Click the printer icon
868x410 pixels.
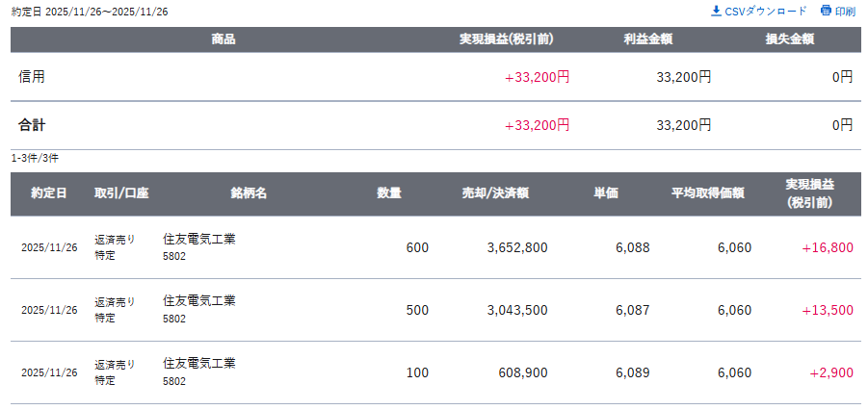pyautogui.click(x=826, y=11)
